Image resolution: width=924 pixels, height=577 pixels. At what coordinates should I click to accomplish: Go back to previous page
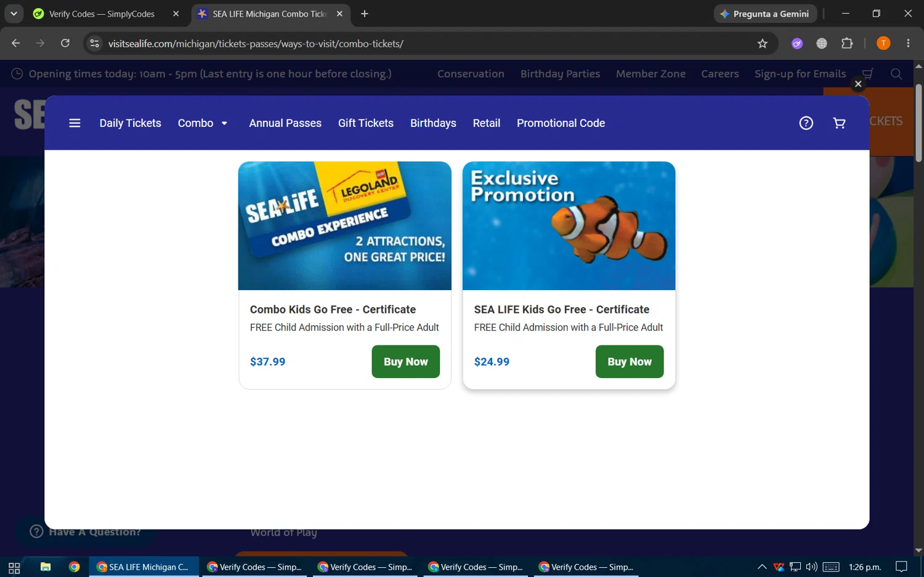[16, 43]
